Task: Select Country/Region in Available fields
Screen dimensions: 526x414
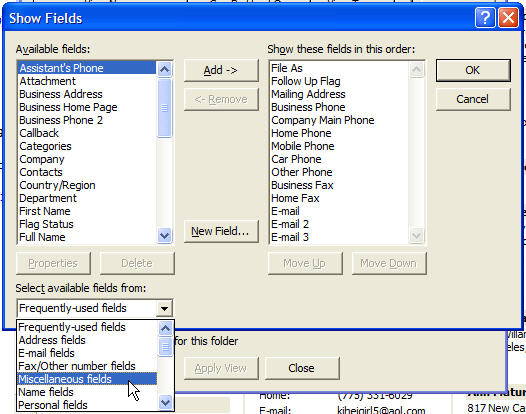Action: click(87, 186)
